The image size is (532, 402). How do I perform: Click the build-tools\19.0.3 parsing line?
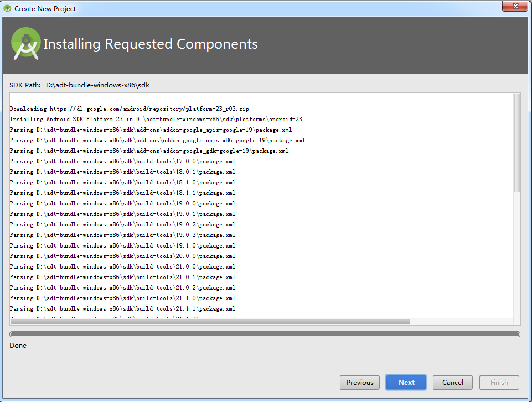point(122,235)
